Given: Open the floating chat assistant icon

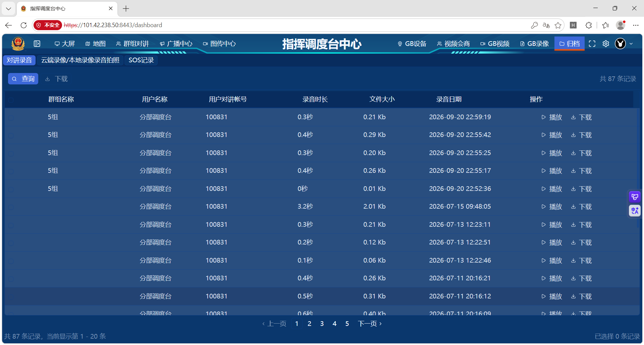Looking at the screenshot, I should pyautogui.click(x=635, y=197).
